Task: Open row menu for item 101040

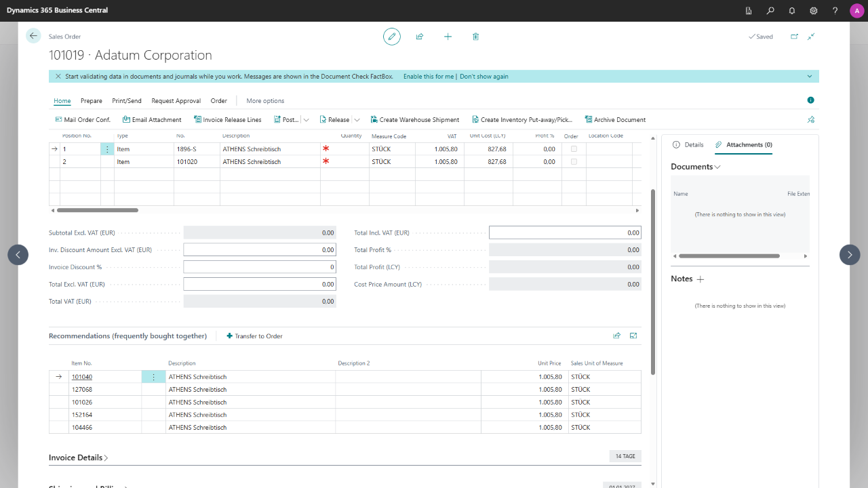Action: [153, 377]
